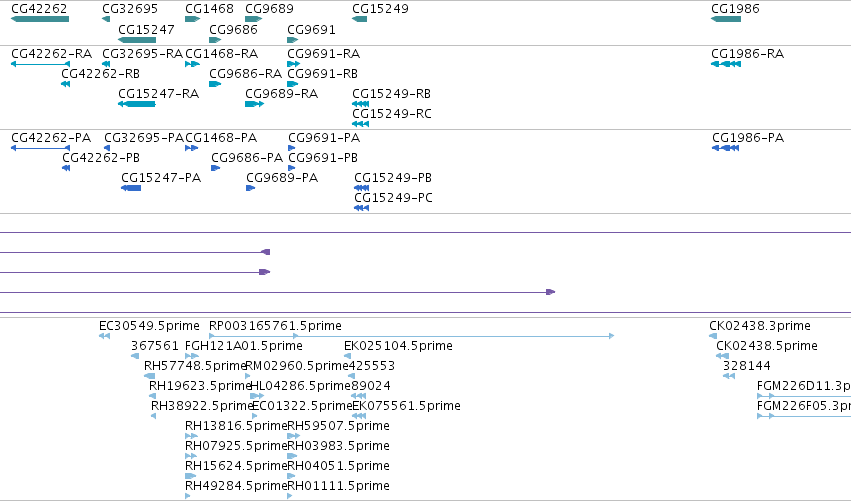Select EST label EC30549.5prime

[x=149, y=326]
